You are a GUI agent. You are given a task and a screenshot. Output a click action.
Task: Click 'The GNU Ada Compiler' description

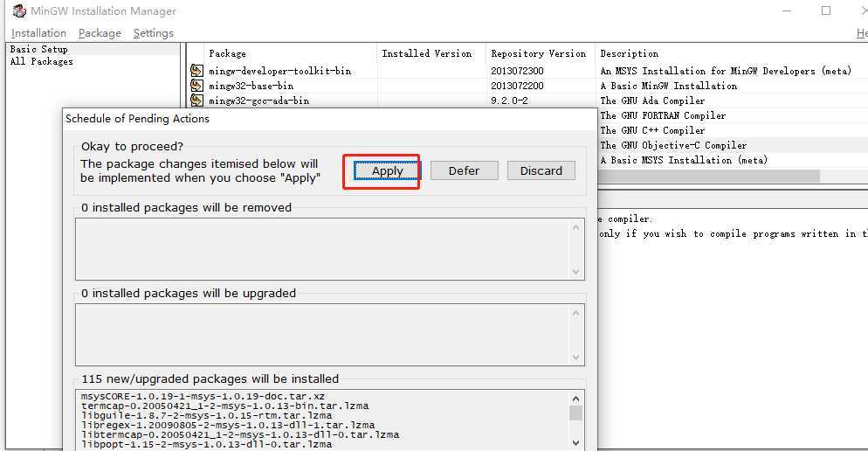(652, 101)
